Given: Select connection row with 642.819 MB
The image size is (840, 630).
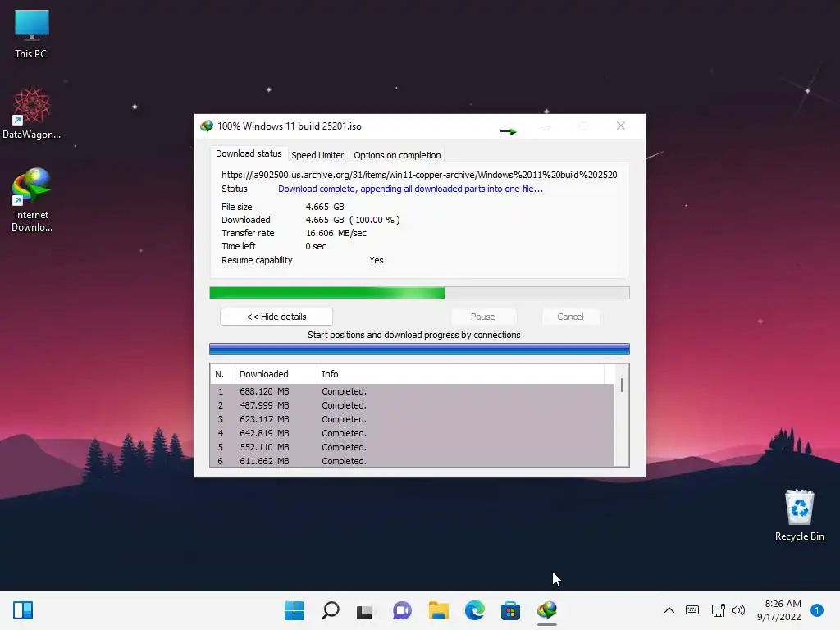Looking at the screenshot, I should (413, 433).
